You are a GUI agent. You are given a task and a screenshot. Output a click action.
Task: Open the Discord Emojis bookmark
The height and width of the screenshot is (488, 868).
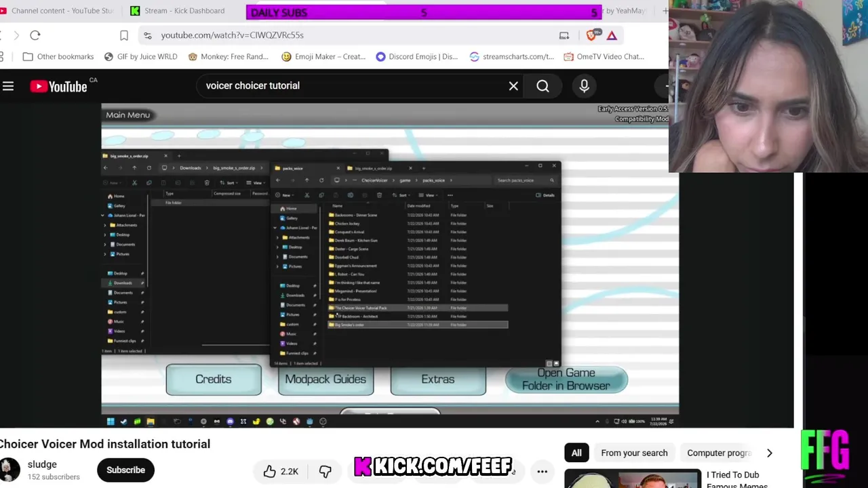tap(416, 57)
